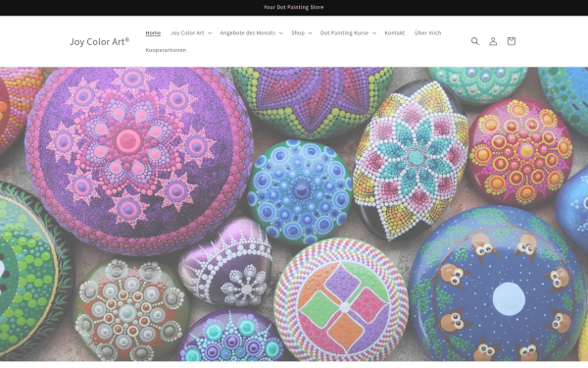
Task: Open the account login icon
Action: [493, 41]
